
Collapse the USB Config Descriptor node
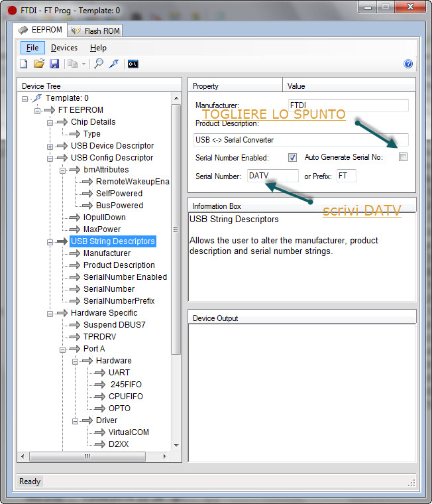pos(50,158)
